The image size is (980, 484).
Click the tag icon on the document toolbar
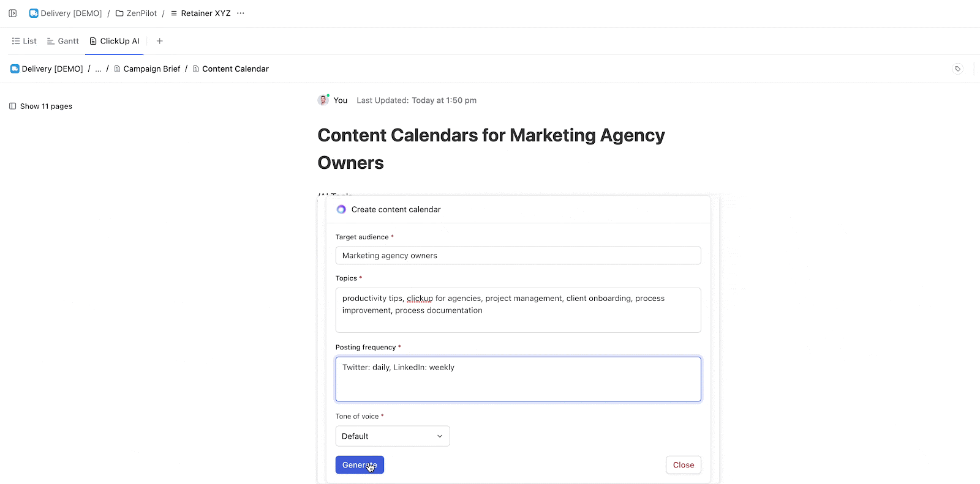pos(957,69)
